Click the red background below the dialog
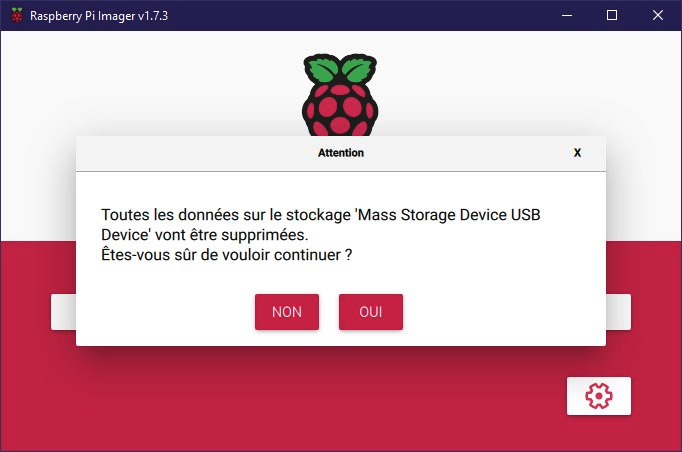 [300, 400]
